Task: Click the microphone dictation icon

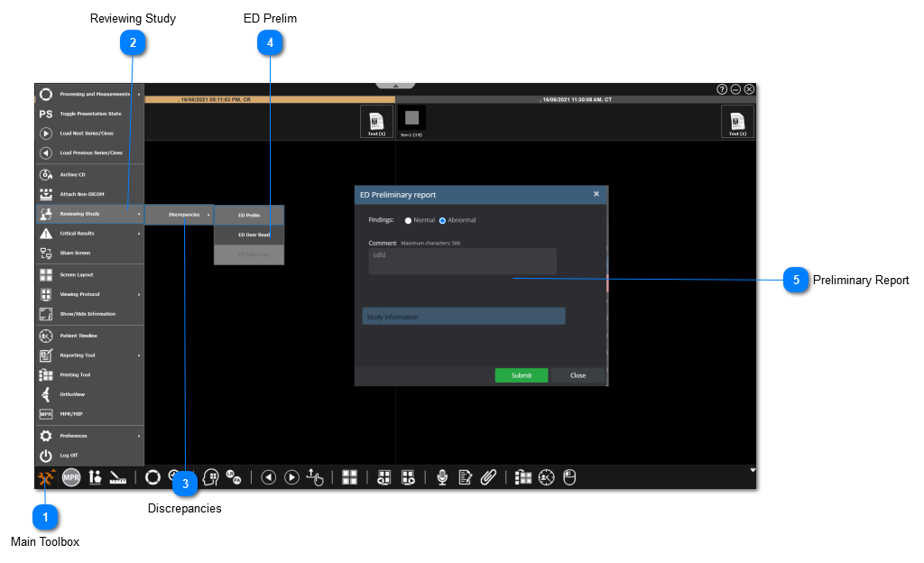Action: 442,477
